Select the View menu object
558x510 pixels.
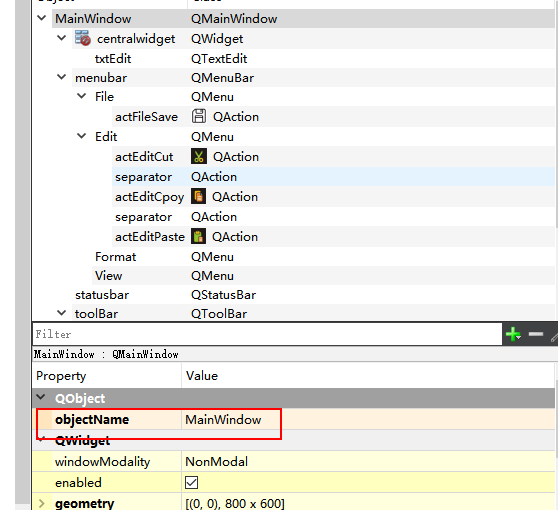coord(109,275)
